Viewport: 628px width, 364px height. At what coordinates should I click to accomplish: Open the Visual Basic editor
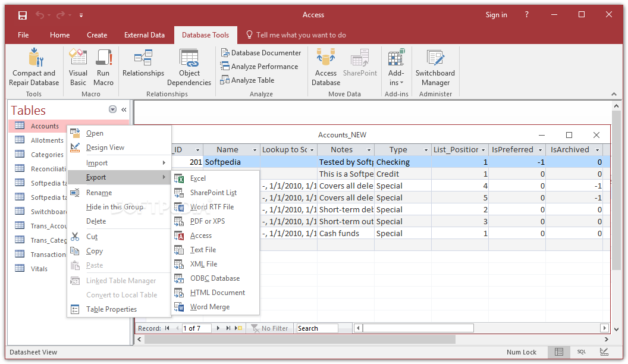tap(78, 67)
